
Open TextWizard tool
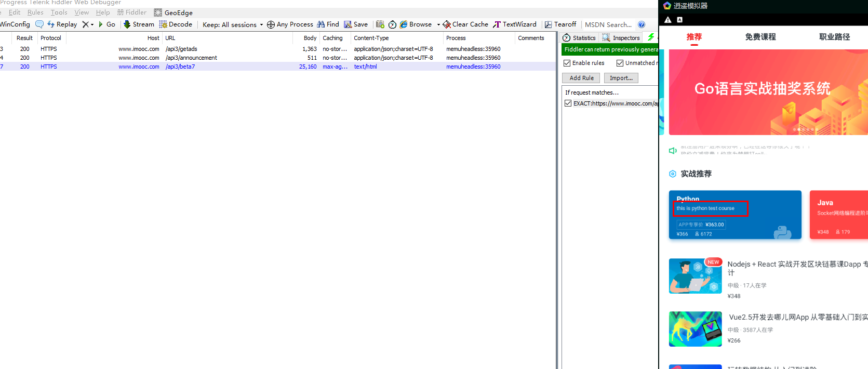coord(515,24)
